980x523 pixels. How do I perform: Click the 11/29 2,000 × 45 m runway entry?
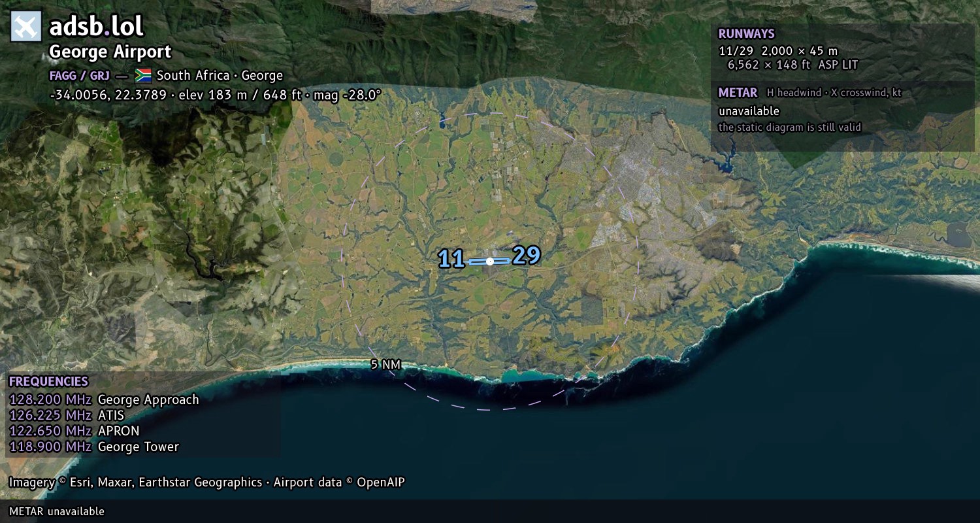pos(777,51)
